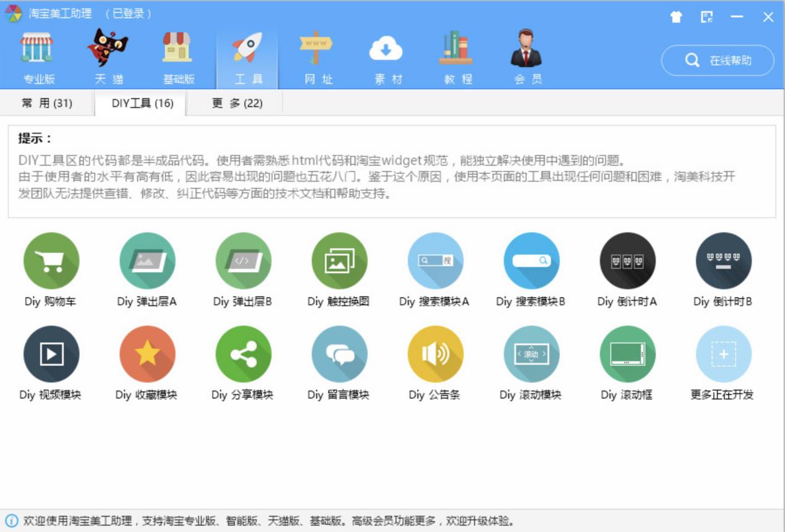
Task: Switch to the 更多 (22) tab
Action: (x=236, y=103)
